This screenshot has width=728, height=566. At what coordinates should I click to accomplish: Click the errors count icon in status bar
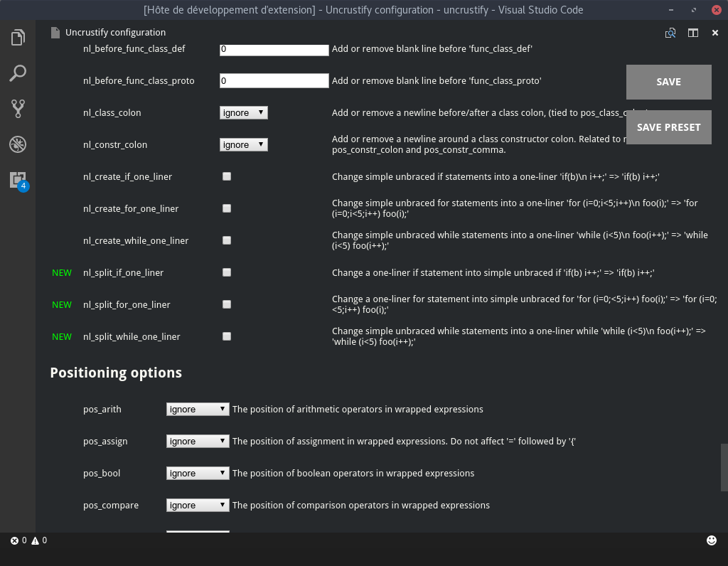coord(14,540)
